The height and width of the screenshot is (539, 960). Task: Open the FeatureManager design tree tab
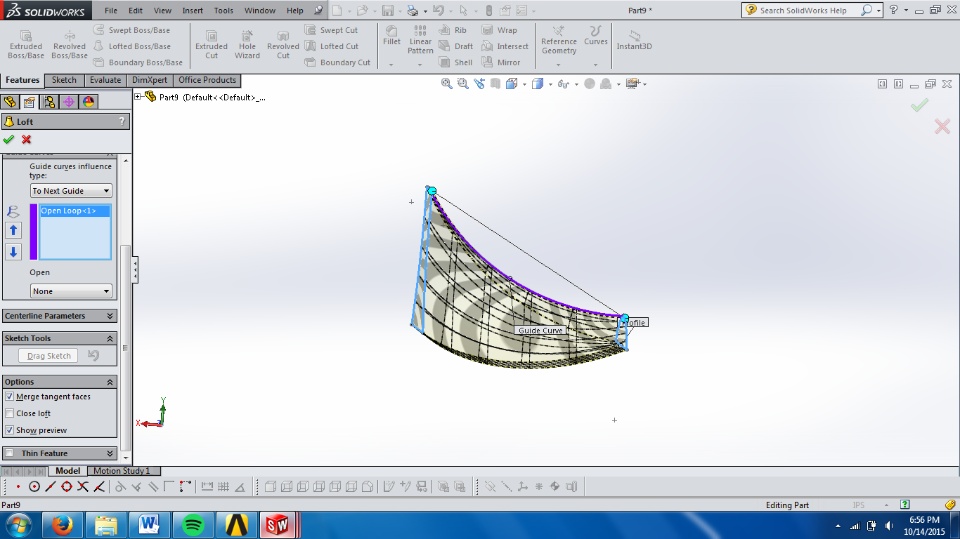tap(10, 102)
